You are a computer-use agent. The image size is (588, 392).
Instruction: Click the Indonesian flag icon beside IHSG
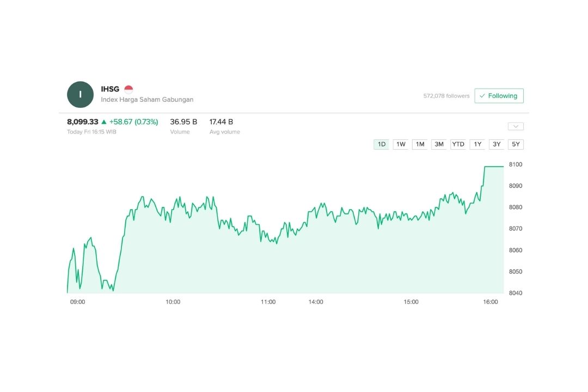[128, 89]
